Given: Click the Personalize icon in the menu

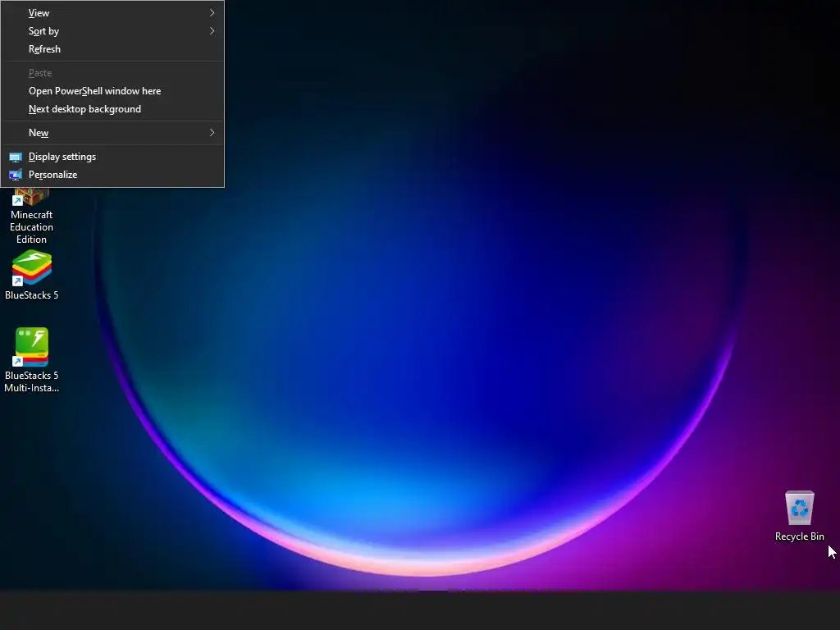Looking at the screenshot, I should [16, 176].
